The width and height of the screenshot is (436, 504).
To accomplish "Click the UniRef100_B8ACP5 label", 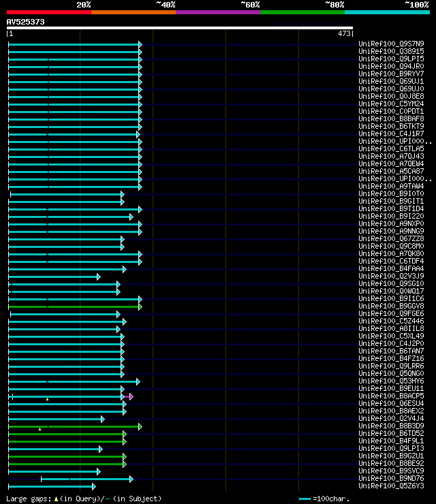I will (x=391, y=396).
